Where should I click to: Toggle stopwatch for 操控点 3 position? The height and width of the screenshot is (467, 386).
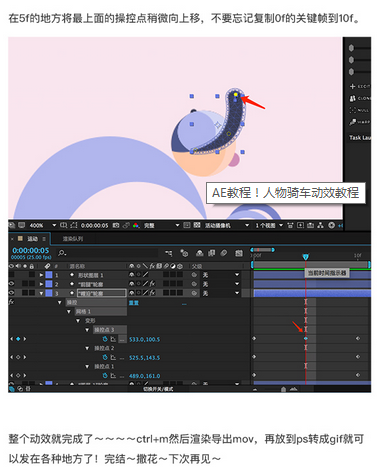coord(105,339)
